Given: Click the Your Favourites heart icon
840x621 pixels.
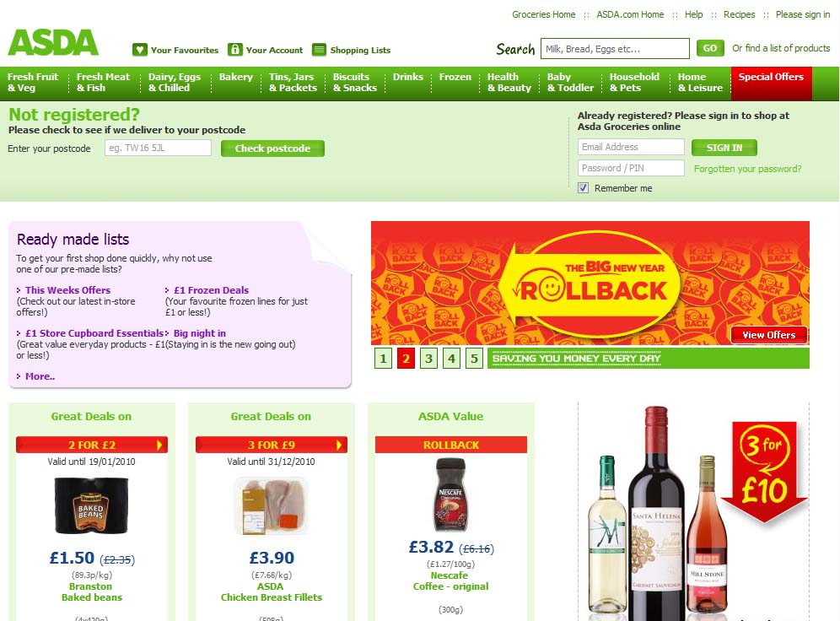Looking at the screenshot, I should point(139,50).
